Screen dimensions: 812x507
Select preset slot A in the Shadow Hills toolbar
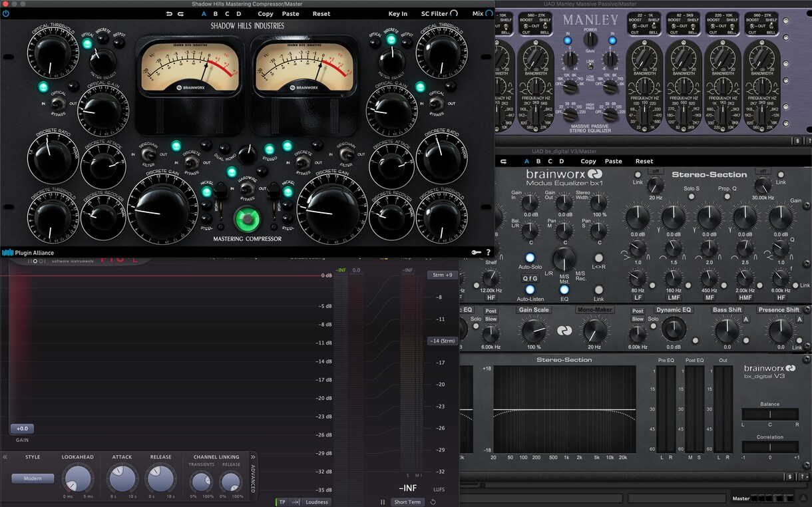pos(204,13)
